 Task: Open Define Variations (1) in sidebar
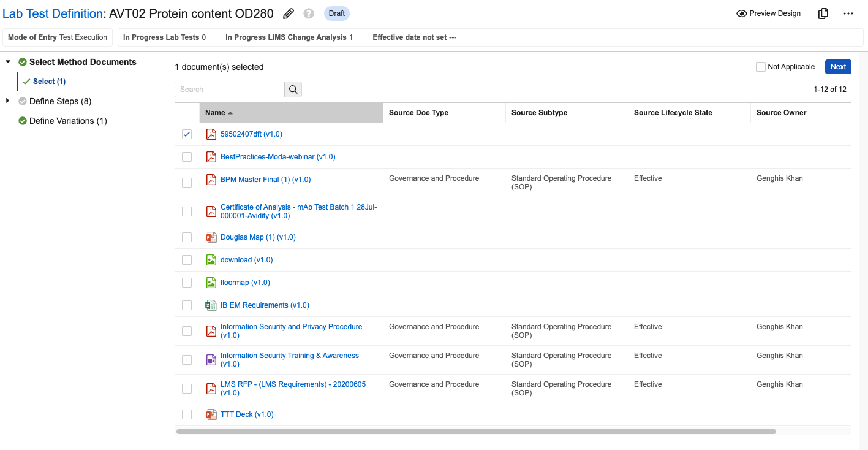pos(68,121)
